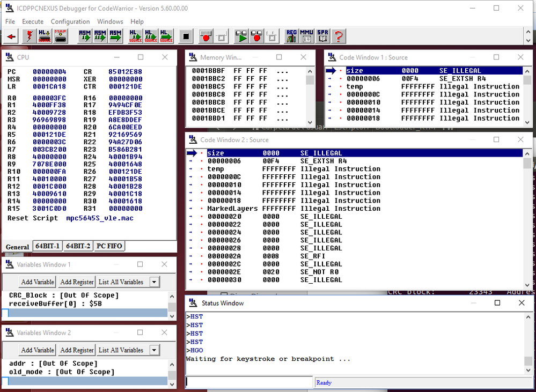Screen dimensions: 536x392
Task: Click the MAP load toolbar icon
Action: click(x=60, y=36)
